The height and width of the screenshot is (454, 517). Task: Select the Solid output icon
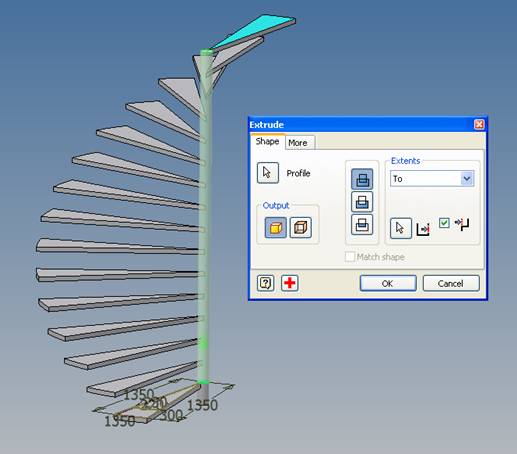point(275,228)
